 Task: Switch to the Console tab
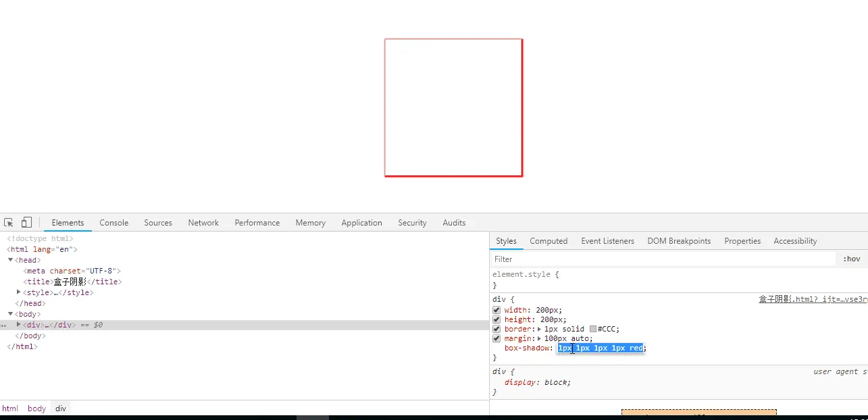(113, 223)
